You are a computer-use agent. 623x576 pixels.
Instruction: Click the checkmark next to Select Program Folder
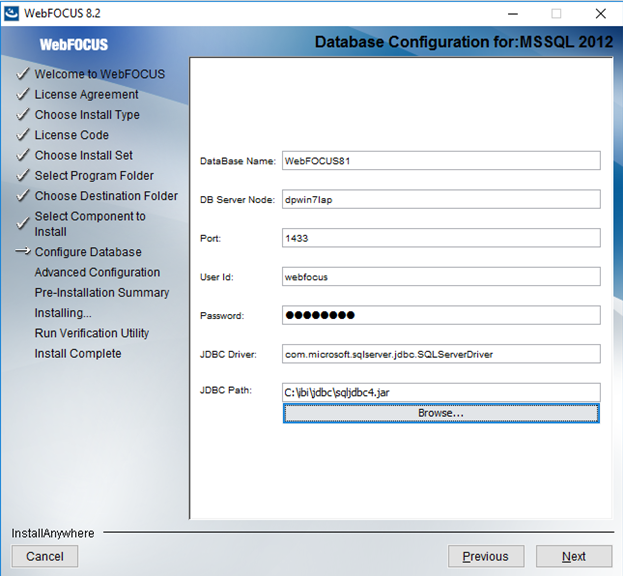[x=23, y=175]
